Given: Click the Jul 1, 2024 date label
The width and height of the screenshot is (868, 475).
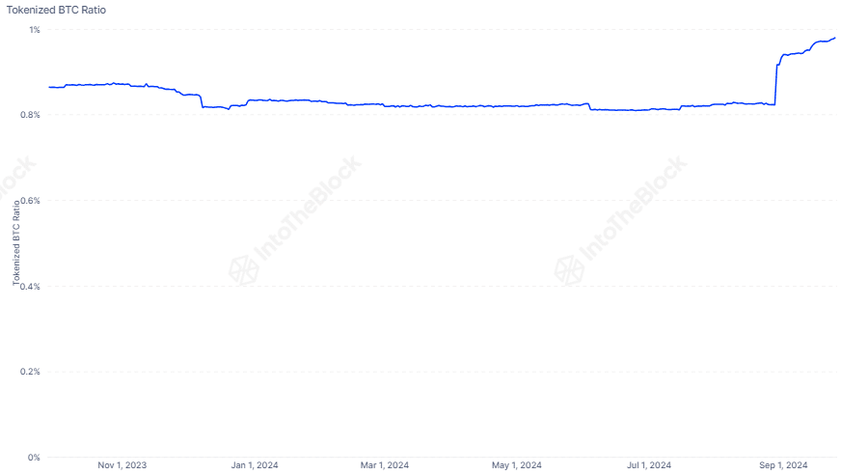Looking at the screenshot, I should coord(649,465).
